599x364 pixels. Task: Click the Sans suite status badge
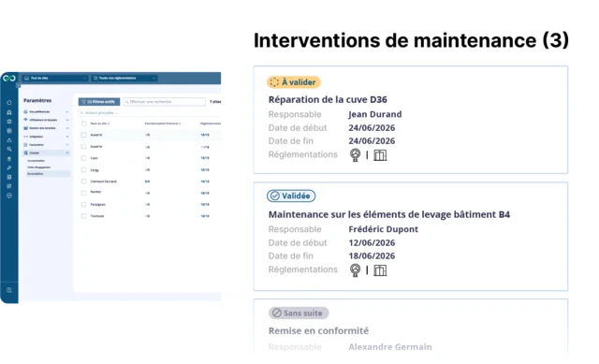coord(299,313)
